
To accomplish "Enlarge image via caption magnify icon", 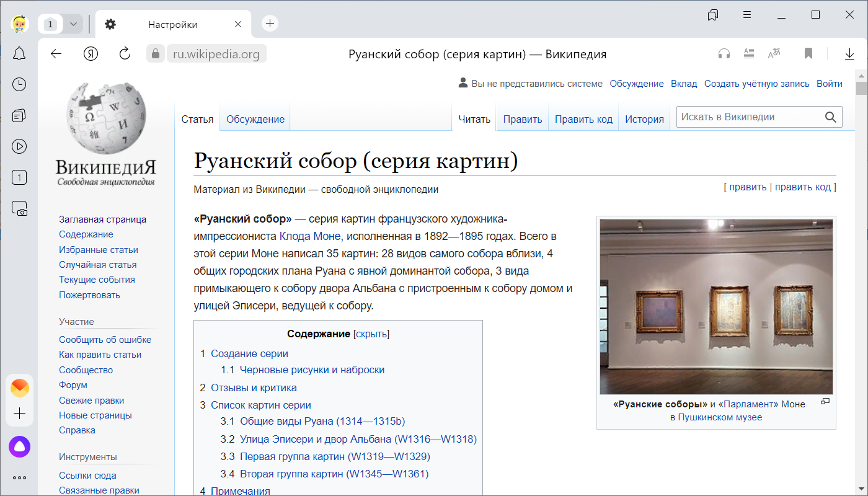I will click(825, 401).
